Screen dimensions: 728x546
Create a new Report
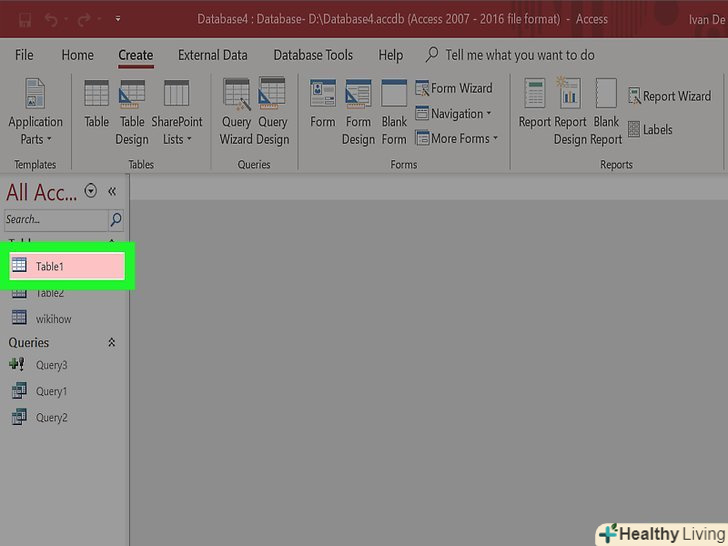[534, 104]
